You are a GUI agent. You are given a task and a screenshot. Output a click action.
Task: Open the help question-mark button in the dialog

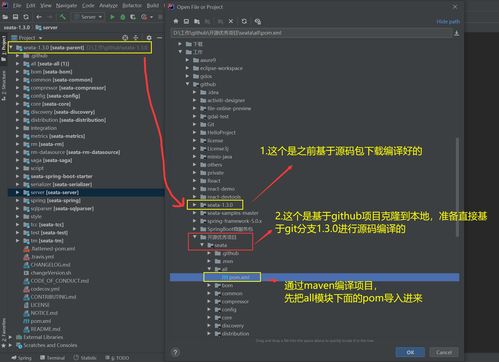click(x=175, y=352)
